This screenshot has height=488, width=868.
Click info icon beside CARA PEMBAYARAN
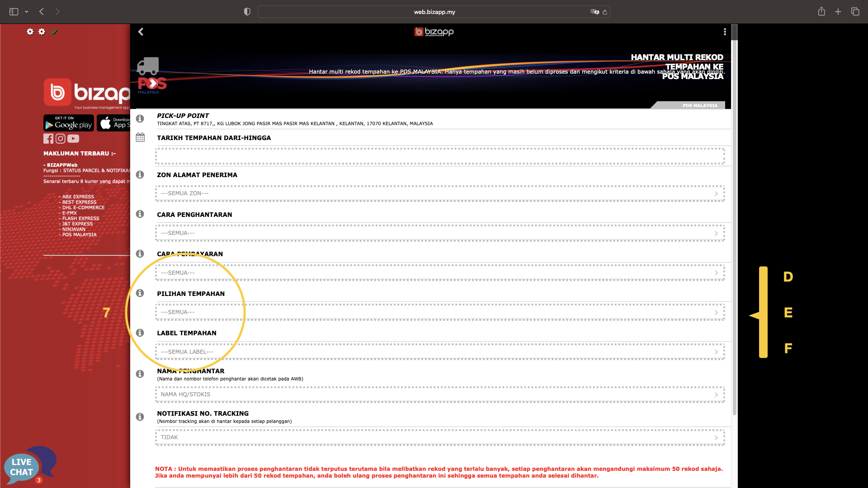coord(140,253)
